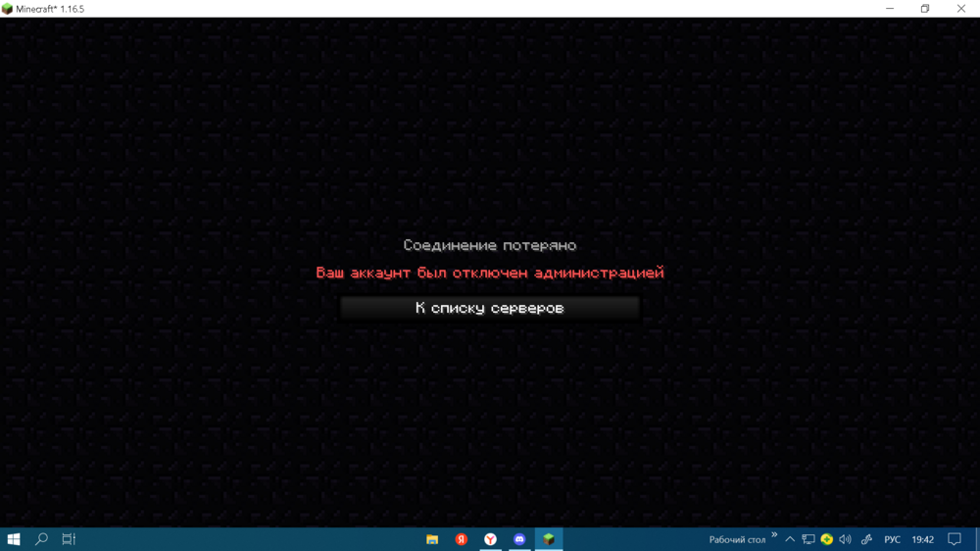
Task: Open the 'Рабочий стол' desktop toolbar
Action: pyautogui.click(x=737, y=540)
